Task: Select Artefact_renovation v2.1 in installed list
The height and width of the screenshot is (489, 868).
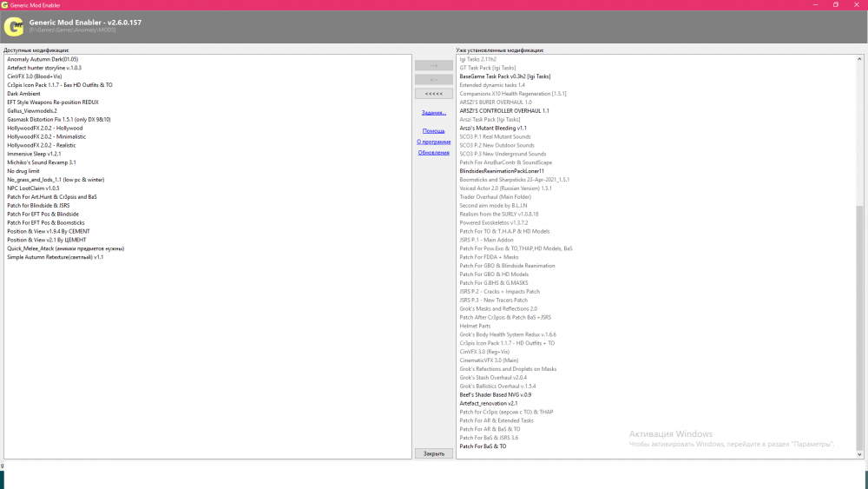Action: click(489, 403)
